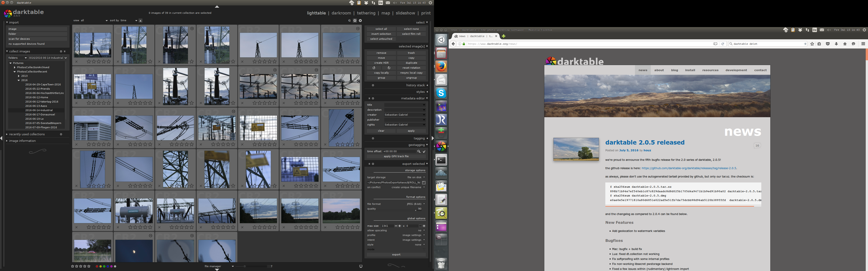Reject the first thumbnail with its X mark
Image resolution: width=868 pixels, height=271 pixels.
(76, 62)
